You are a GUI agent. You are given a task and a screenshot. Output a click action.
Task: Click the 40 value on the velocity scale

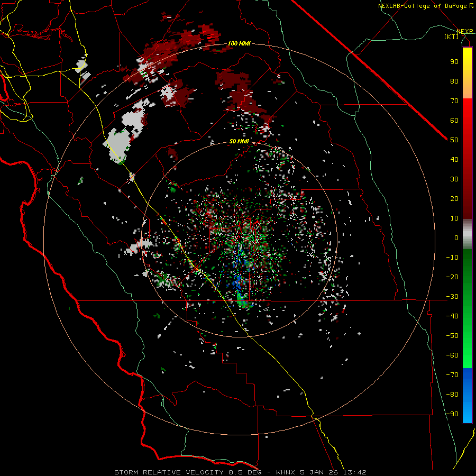pos(454,159)
